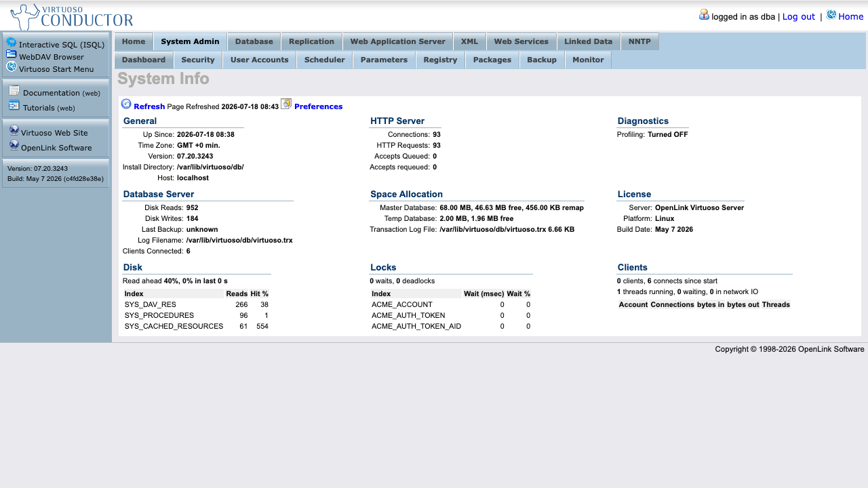Screen dimensions: 868x488
Task: Click the Virtuoso Web Site globe icon
Action: point(14,130)
